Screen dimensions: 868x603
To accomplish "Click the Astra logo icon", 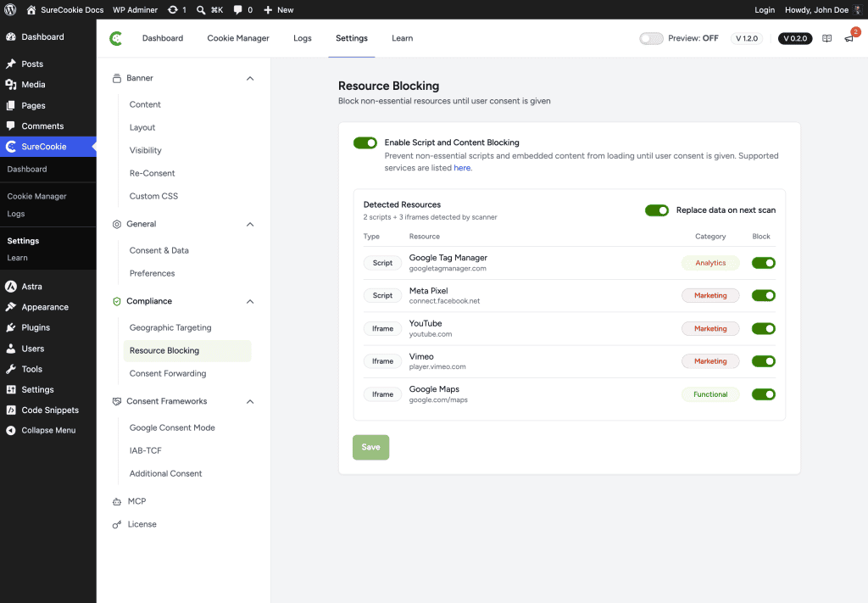I will click(x=10, y=287).
